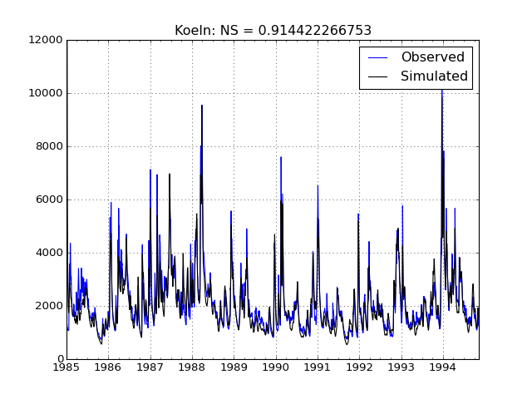This screenshot has width=532, height=399.
Task: Click the 6000 y-axis tick label
Action: click(47, 199)
